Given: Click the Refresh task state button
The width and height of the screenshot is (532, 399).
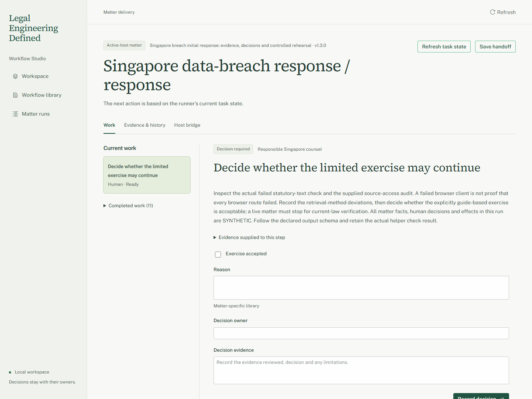Looking at the screenshot, I should coord(444,47).
